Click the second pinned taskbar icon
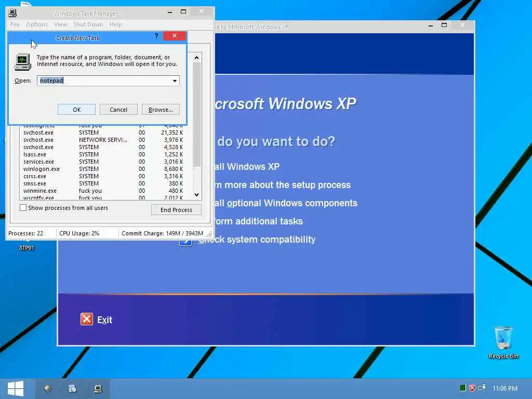The height and width of the screenshot is (399, 532). [x=72, y=389]
